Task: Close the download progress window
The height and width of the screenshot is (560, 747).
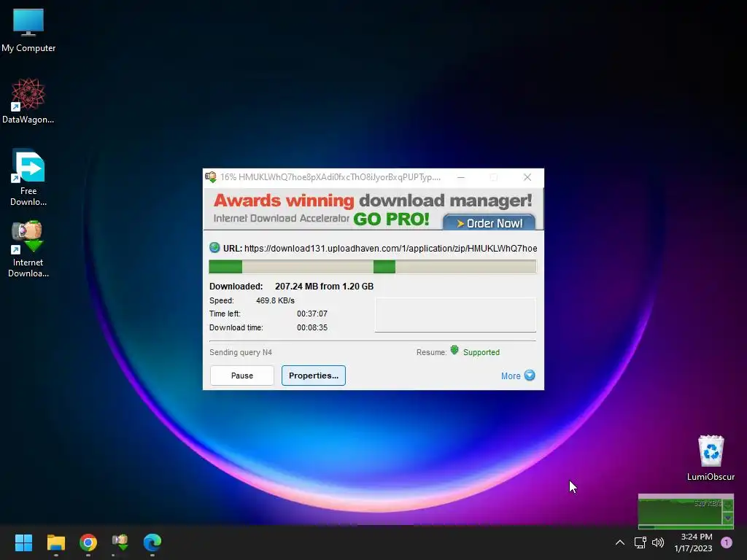Action: pos(527,177)
